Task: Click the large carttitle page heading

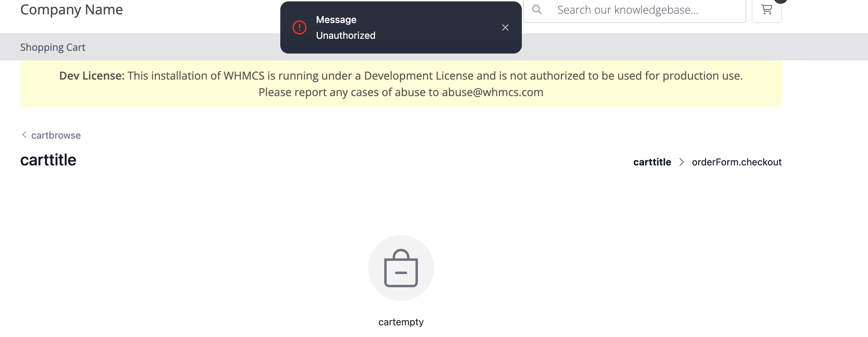Action: tap(48, 160)
